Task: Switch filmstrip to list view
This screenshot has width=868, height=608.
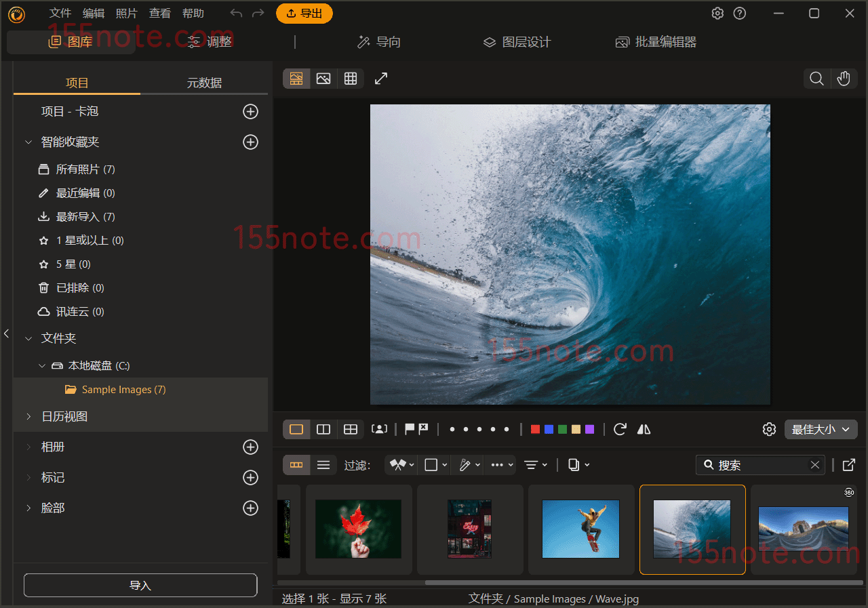Action: click(x=323, y=465)
